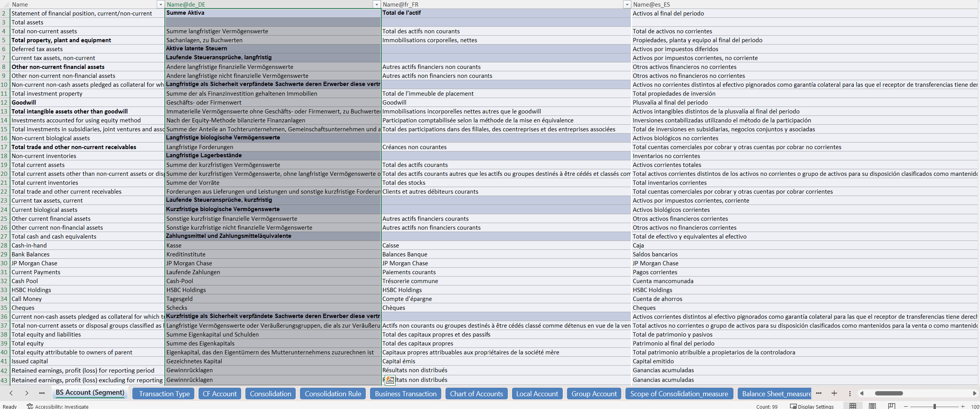Switch to Page Break Preview
980x409 pixels.
pos(892,406)
